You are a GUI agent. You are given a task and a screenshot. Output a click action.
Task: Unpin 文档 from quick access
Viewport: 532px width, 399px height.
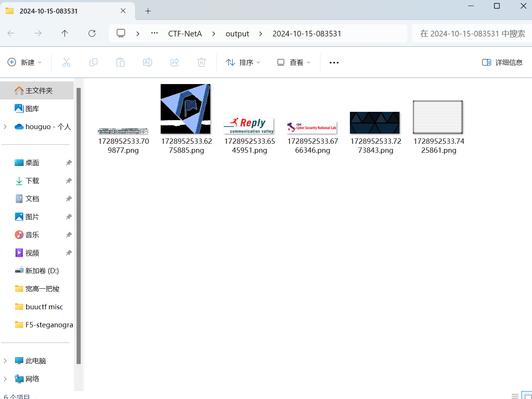[69, 199]
